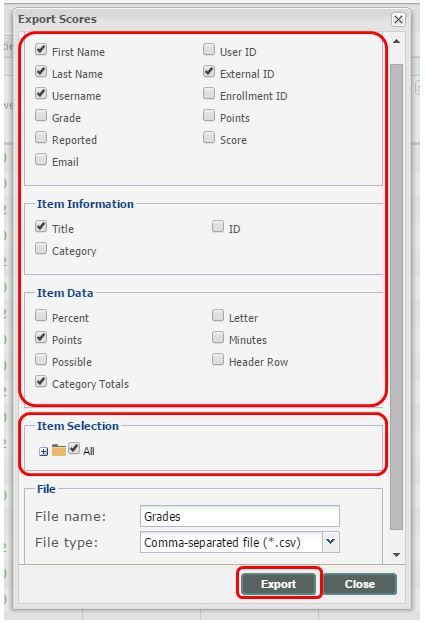Click the Close button
Viewport: 426px width, 623px height.
(x=360, y=584)
